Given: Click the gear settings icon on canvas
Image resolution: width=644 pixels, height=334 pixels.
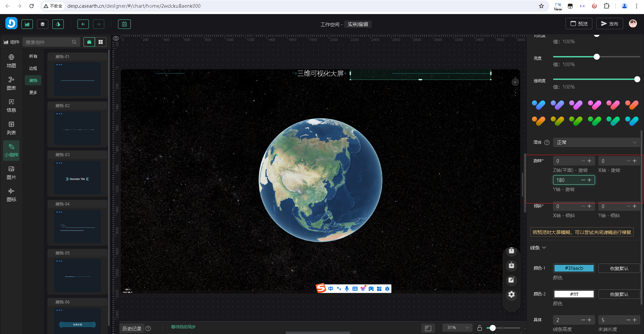Looking at the screenshot, I should [x=511, y=294].
